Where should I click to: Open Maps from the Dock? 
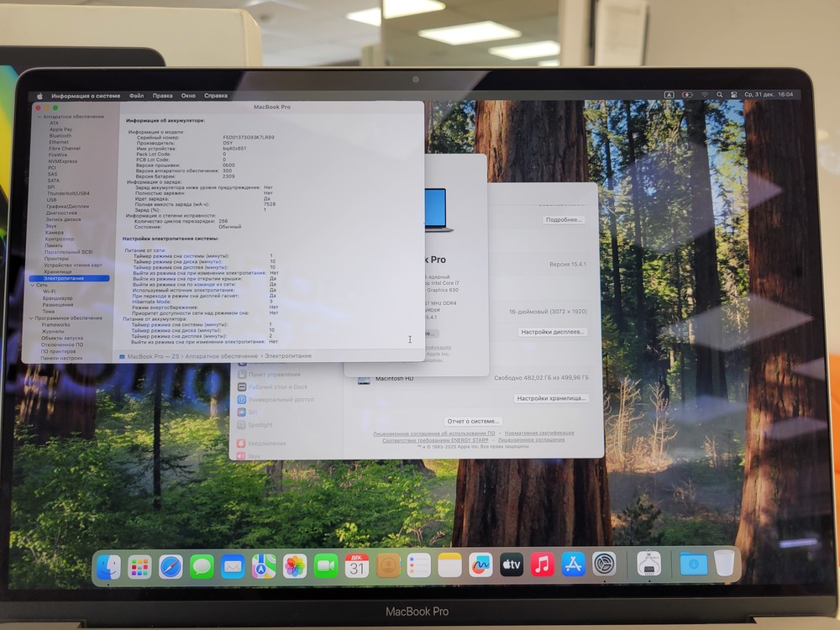tap(264, 566)
